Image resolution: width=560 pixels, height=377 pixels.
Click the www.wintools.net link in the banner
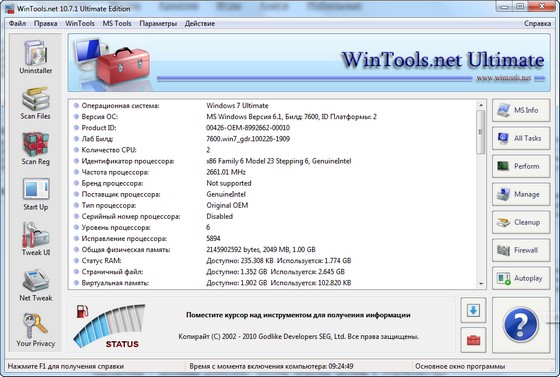point(504,78)
